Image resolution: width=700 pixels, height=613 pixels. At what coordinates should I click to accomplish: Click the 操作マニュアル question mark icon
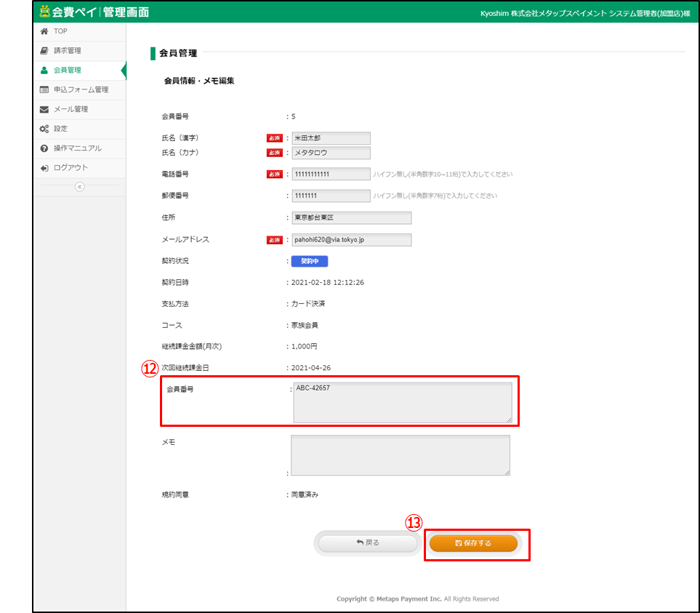(x=44, y=148)
